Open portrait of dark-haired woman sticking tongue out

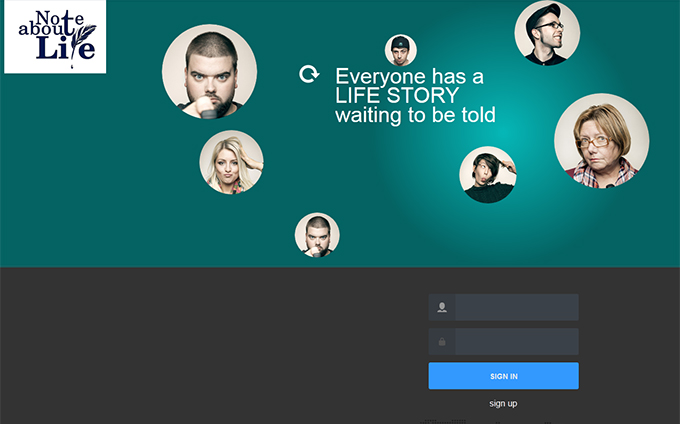pyautogui.click(x=488, y=174)
